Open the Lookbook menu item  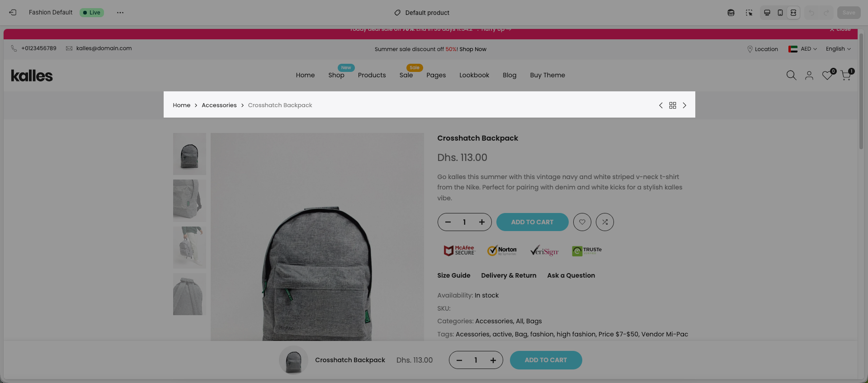coord(474,75)
